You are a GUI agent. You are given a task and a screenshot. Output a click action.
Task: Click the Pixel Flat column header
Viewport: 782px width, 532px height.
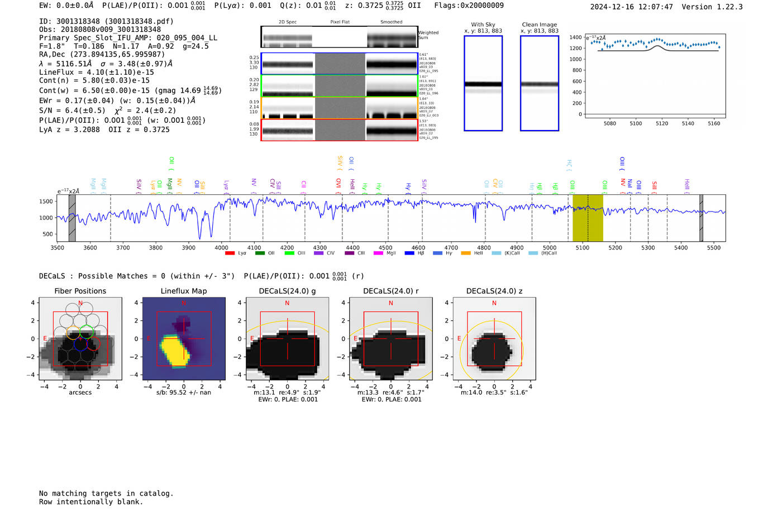340,22
